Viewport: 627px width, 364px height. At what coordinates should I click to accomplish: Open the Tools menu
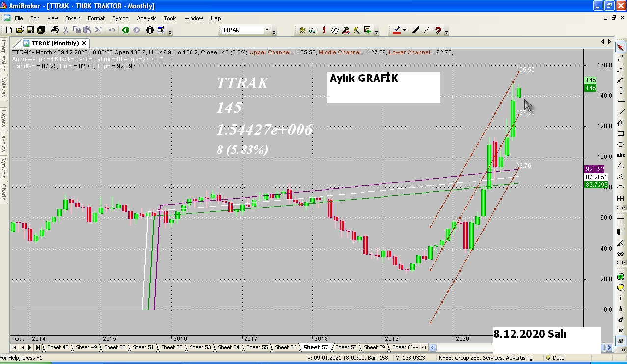point(170,18)
